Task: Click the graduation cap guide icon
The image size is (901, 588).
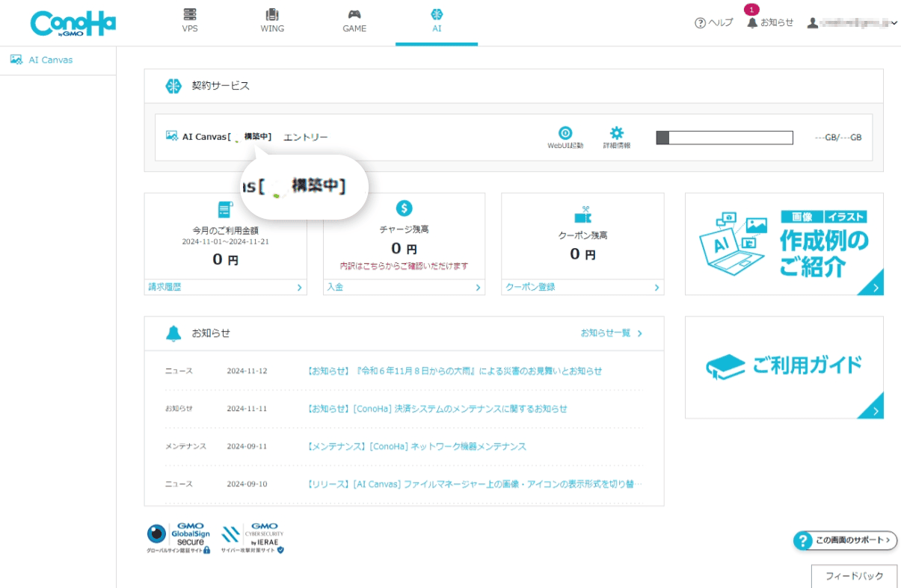Action: [725, 367]
